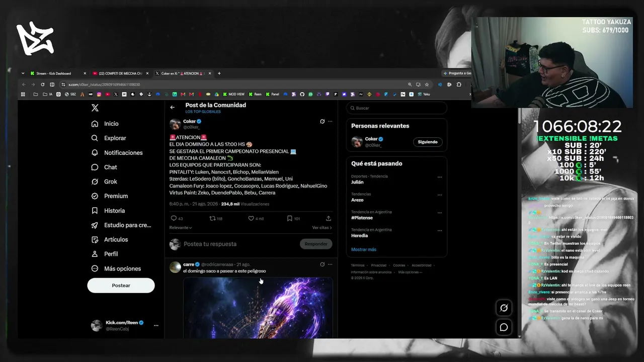Open the SBZ bookmark
This screenshot has height=362, width=644.
[70, 94]
